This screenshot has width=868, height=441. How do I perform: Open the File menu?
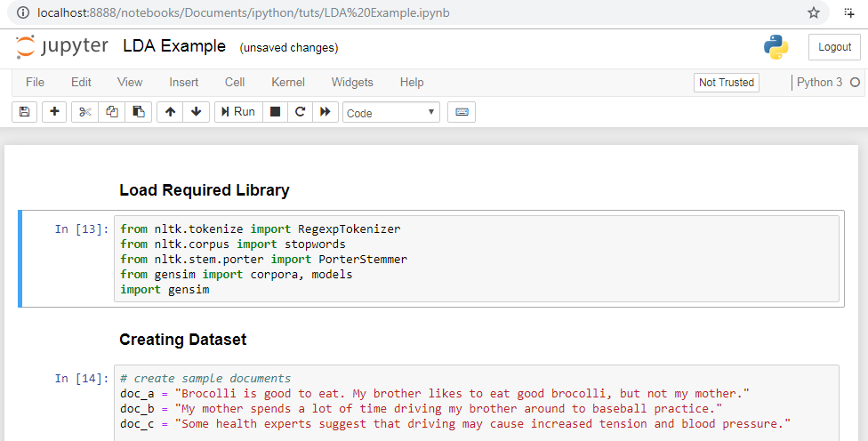point(35,82)
